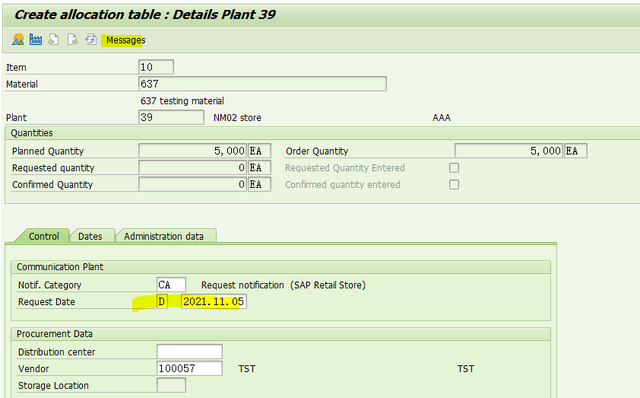Click the Material field showing 637

pyautogui.click(x=262, y=84)
